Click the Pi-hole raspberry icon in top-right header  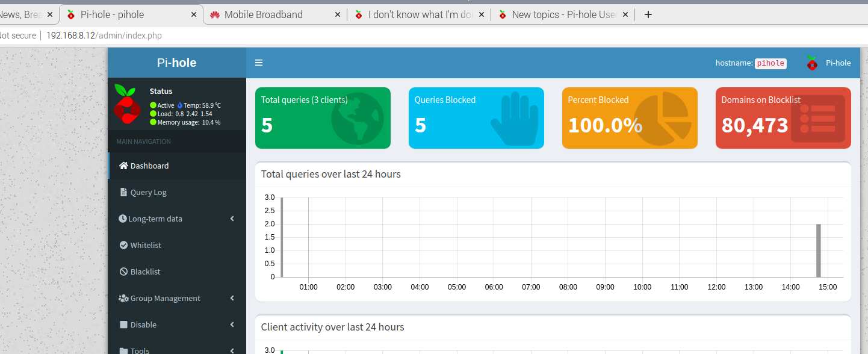pos(812,63)
